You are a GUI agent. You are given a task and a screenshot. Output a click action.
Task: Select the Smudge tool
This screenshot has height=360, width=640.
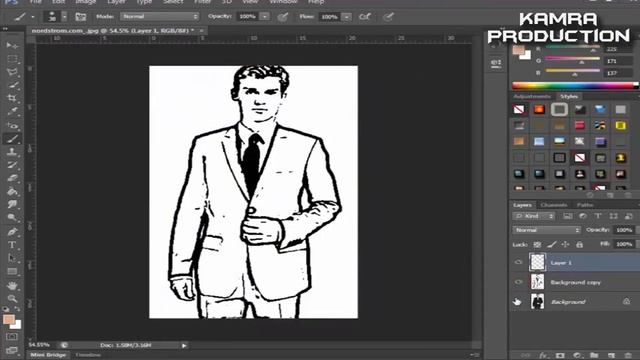(12, 204)
